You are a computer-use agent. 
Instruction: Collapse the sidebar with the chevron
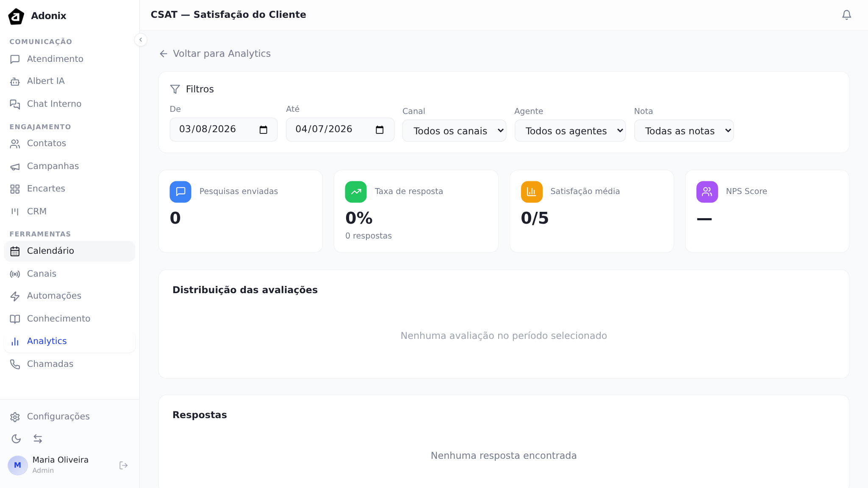pyautogui.click(x=141, y=39)
